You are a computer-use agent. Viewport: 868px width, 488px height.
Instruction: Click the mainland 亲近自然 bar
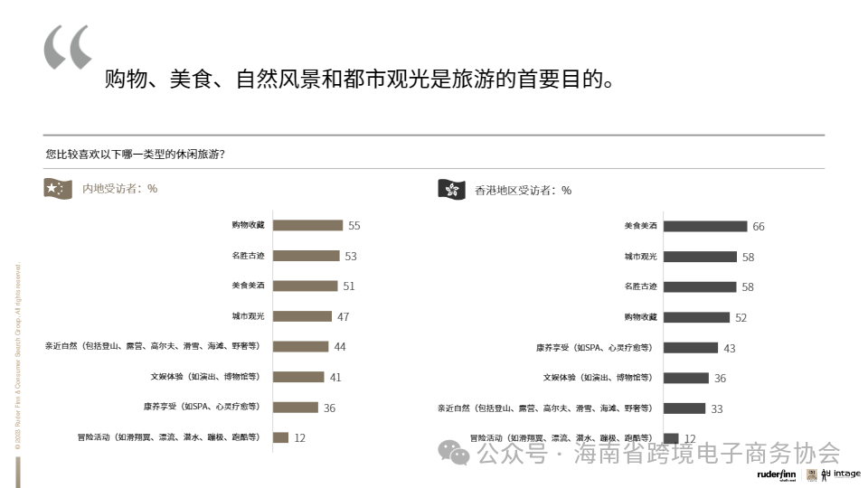point(300,346)
